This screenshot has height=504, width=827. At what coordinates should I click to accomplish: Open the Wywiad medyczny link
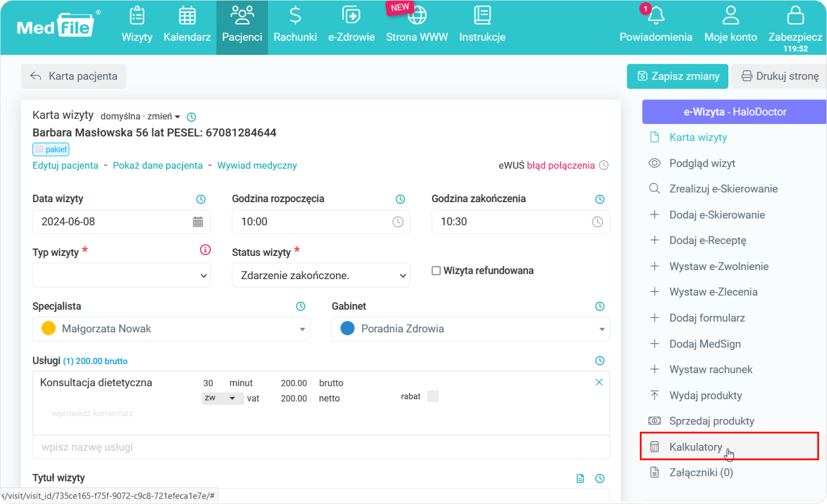(x=257, y=165)
